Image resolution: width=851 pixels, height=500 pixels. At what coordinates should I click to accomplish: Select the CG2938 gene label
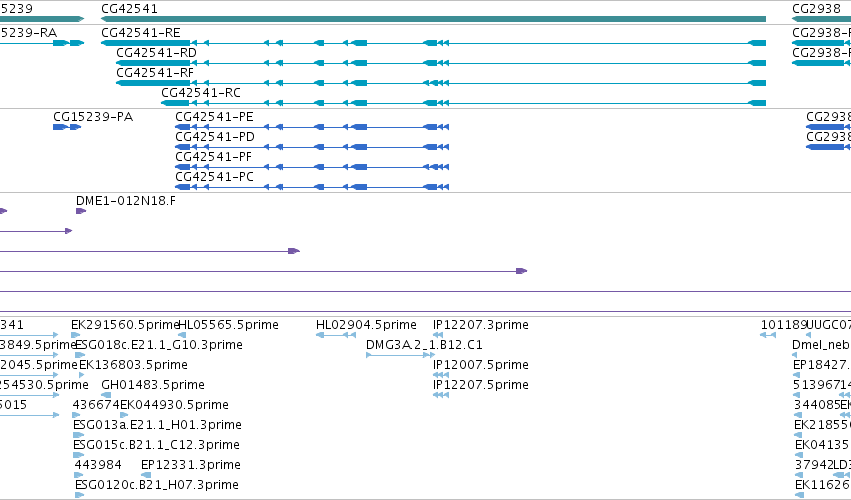coord(816,9)
